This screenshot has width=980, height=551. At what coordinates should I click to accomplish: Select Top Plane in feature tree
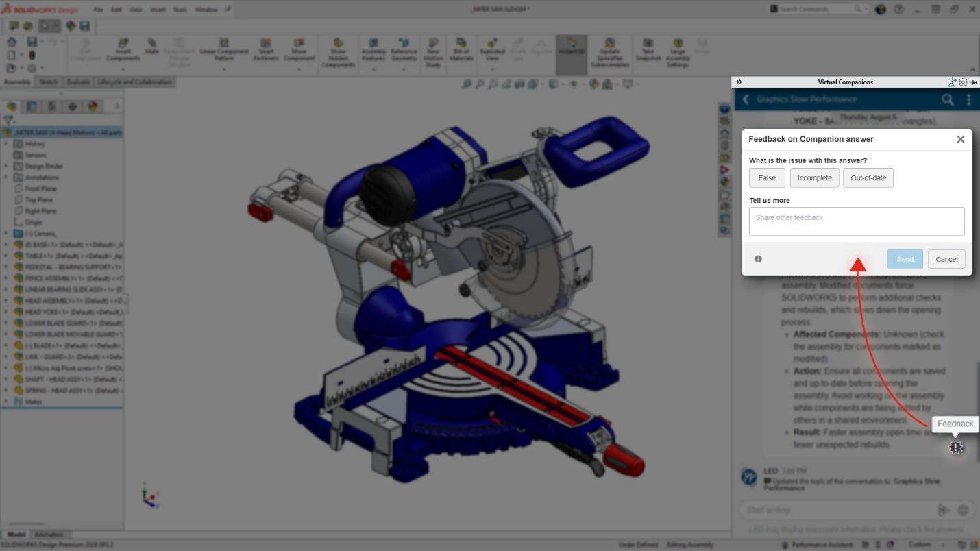tap(34, 199)
